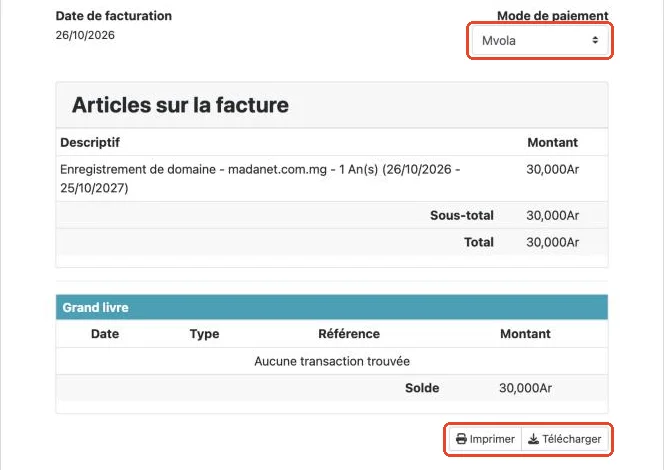Open the Mvola payment mode dropdown
The width and height of the screenshot is (664, 470).
540,41
